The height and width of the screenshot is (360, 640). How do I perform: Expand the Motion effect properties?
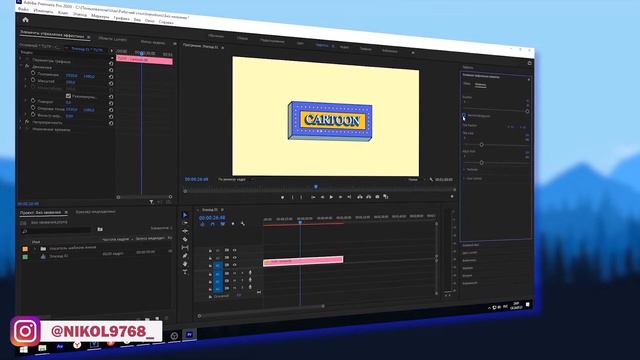click(21, 66)
